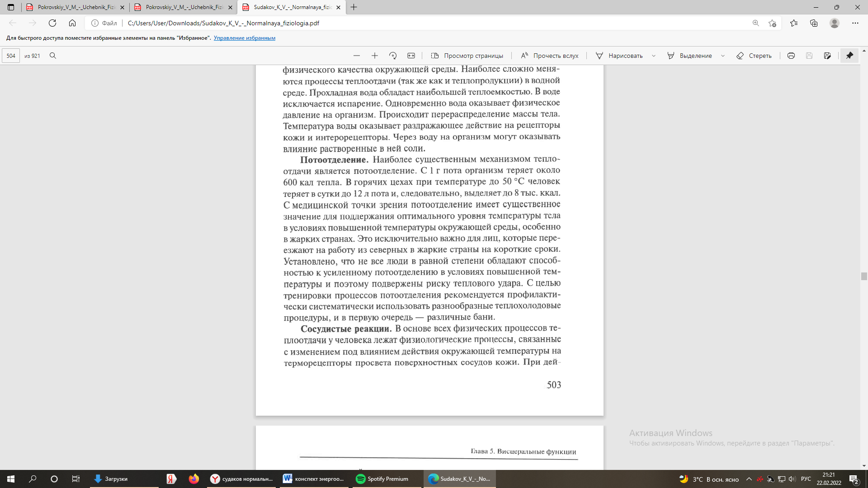
Task: Activate the 'Нарисовать' draw tool
Action: [x=619, y=56]
